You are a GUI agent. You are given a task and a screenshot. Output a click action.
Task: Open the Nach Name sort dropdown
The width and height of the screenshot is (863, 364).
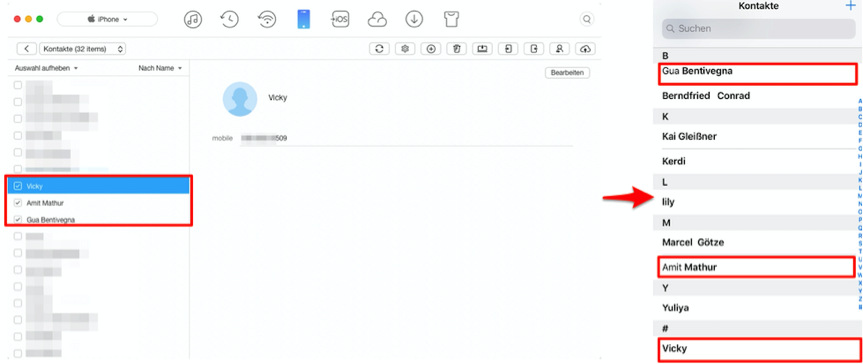(x=160, y=68)
